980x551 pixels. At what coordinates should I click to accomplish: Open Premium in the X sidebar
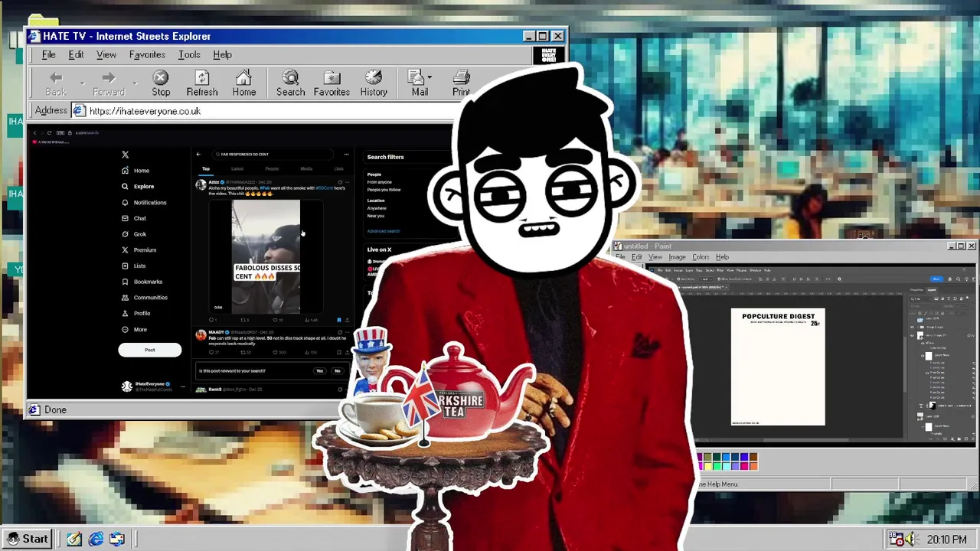pos(139,249)
